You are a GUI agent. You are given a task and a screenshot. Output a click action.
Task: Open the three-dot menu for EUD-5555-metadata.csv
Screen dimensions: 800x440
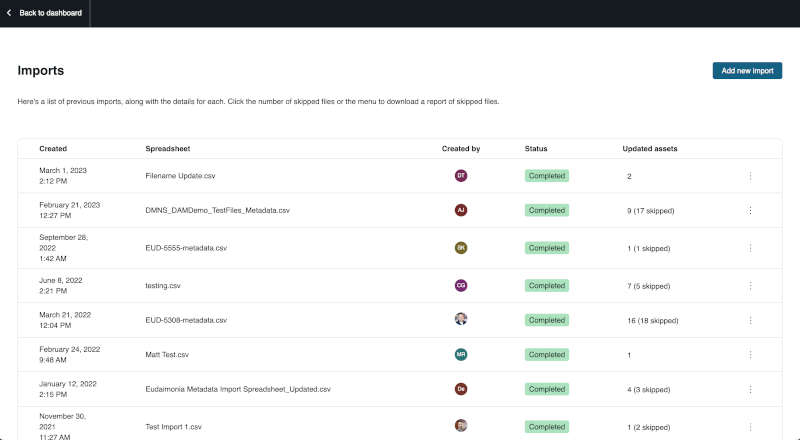point(750,248)
